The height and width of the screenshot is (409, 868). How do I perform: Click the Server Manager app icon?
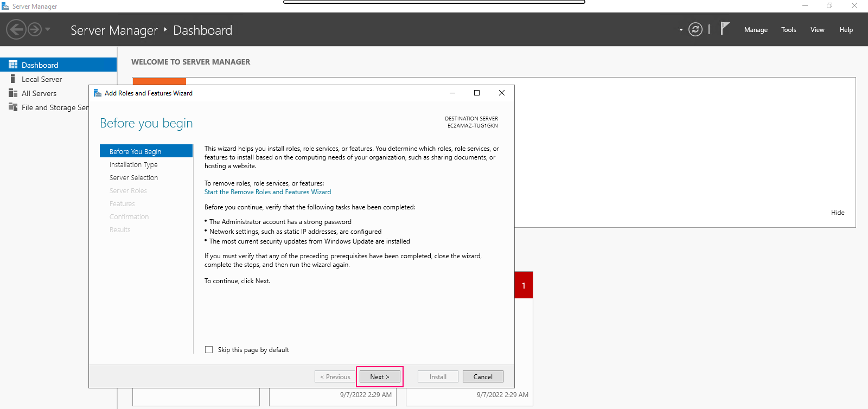5,6
